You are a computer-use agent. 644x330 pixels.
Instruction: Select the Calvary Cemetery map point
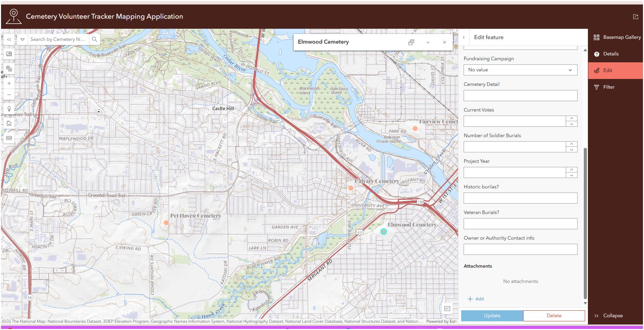click(x=351, y=188)
